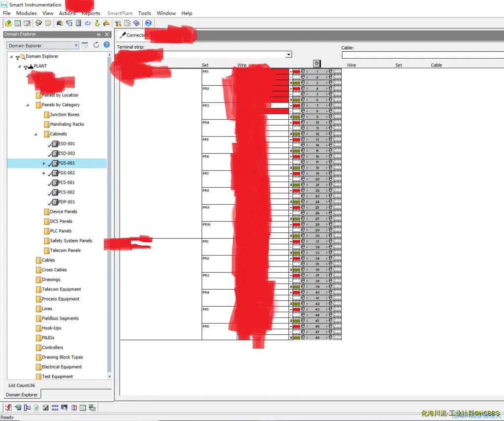The image size is (504, 421).
Task: Click the blue book toolbar icon
Action: click(137, 23)
